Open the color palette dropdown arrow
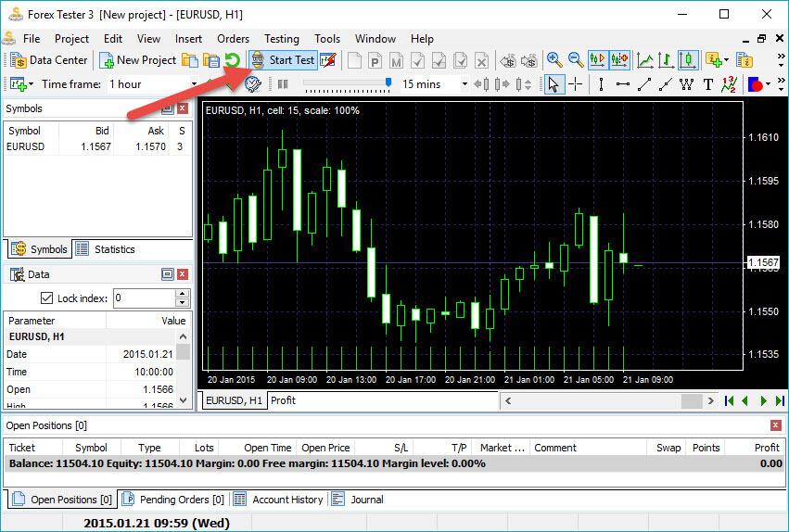 pyautogui.click(x=769, y=84)
